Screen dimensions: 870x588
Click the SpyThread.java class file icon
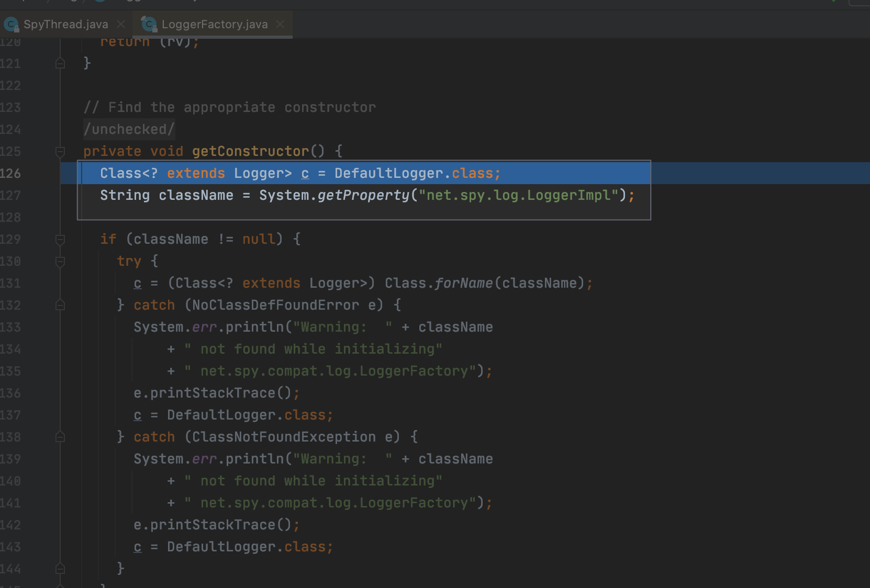(12, 24)
